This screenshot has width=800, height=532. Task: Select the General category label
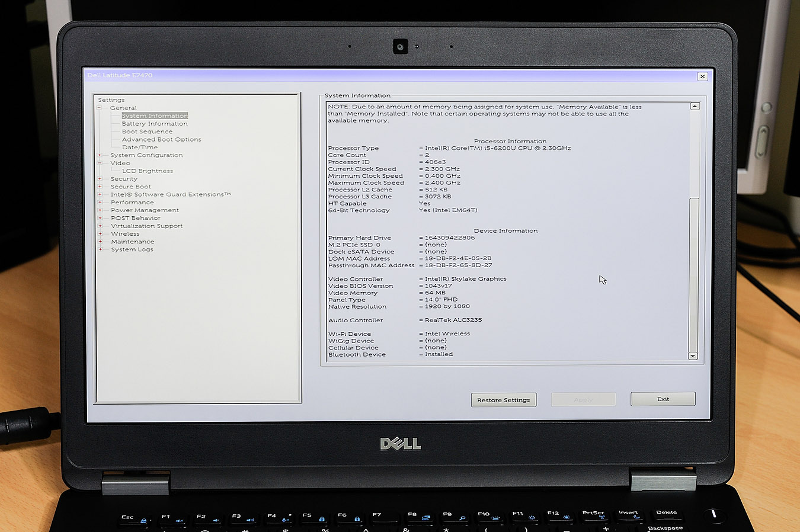click(x=123, y=108)
